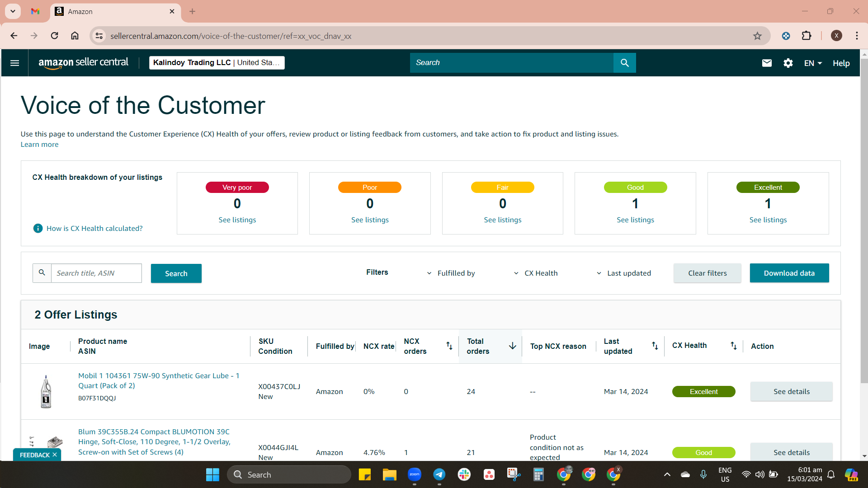Click the browser address bar URL
This screenshot has width=868, height=488.
(x=231, y=36)
